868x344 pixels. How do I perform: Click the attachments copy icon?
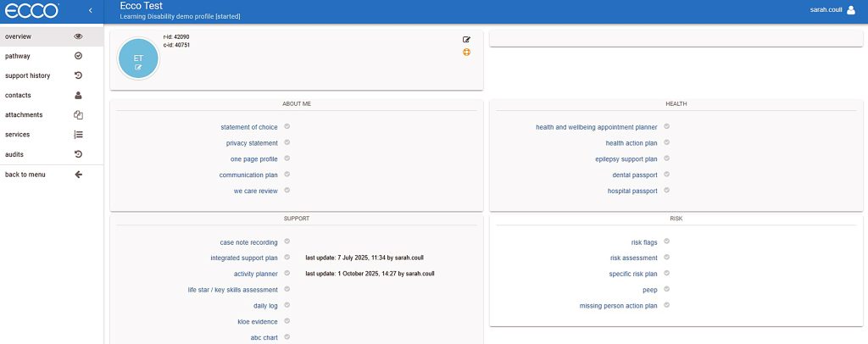pos(78,114)
